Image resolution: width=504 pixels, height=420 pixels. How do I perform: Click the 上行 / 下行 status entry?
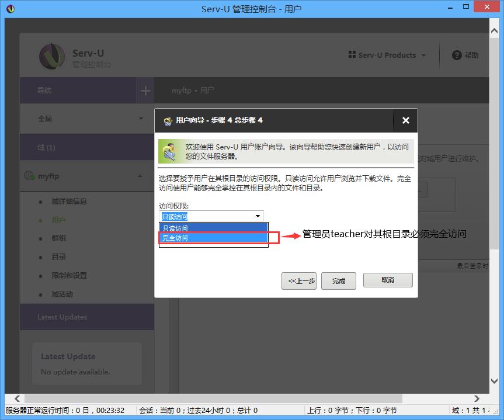(352, 410)
